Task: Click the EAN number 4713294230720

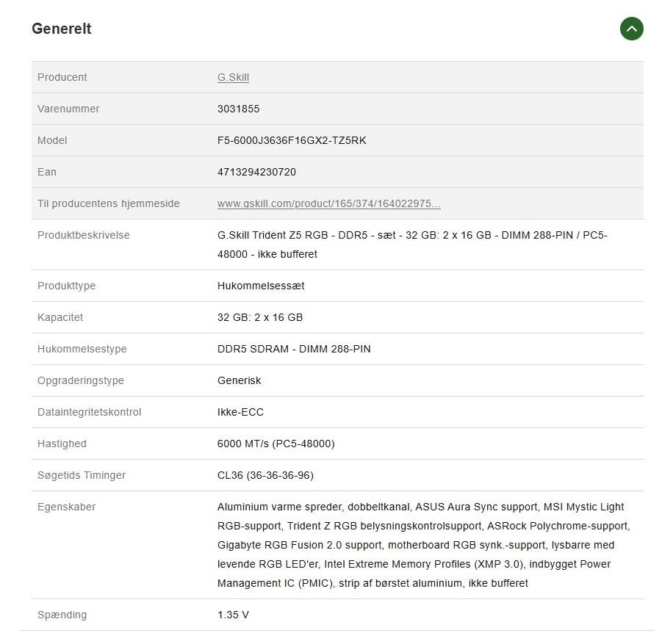Action: coord(256,172)
